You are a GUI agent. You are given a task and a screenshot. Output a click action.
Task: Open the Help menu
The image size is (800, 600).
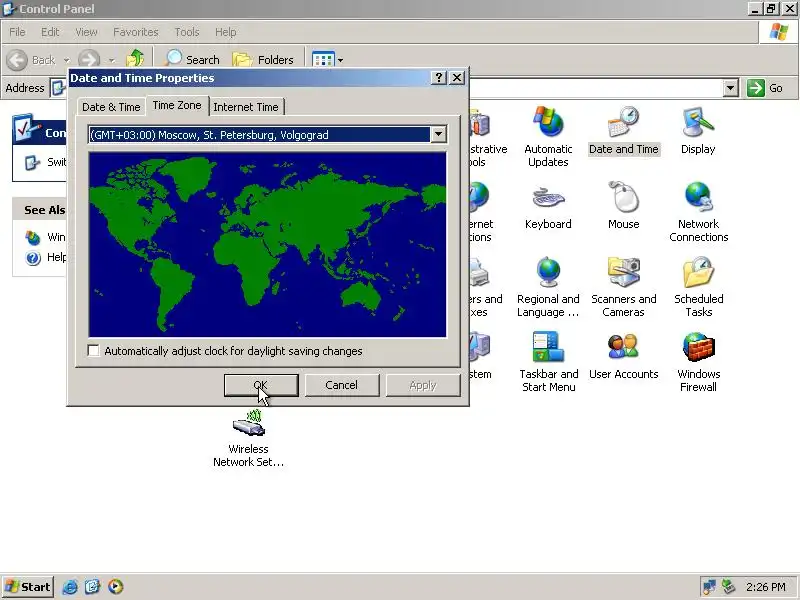pos(226,32)
